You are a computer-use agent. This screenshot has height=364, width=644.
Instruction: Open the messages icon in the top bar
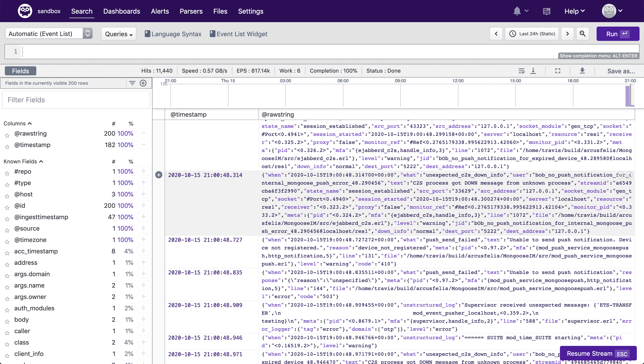(547, 11)
